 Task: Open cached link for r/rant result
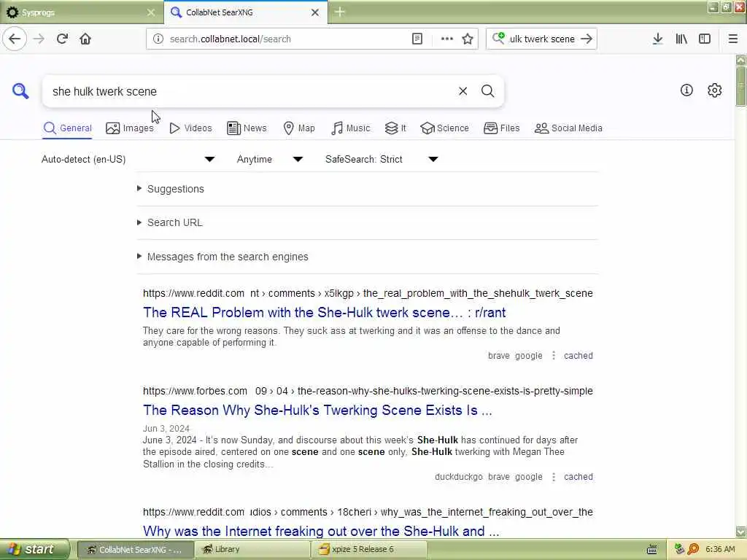coord(578,355)
